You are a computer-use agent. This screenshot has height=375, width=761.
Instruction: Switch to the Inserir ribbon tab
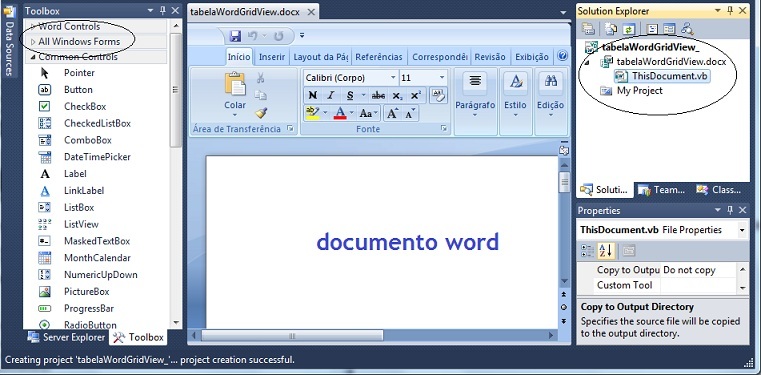coord(272,57)
